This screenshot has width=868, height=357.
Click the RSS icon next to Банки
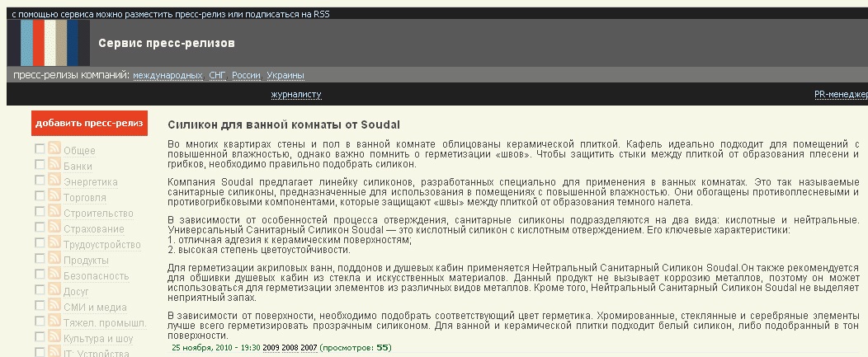coord(54,163)
